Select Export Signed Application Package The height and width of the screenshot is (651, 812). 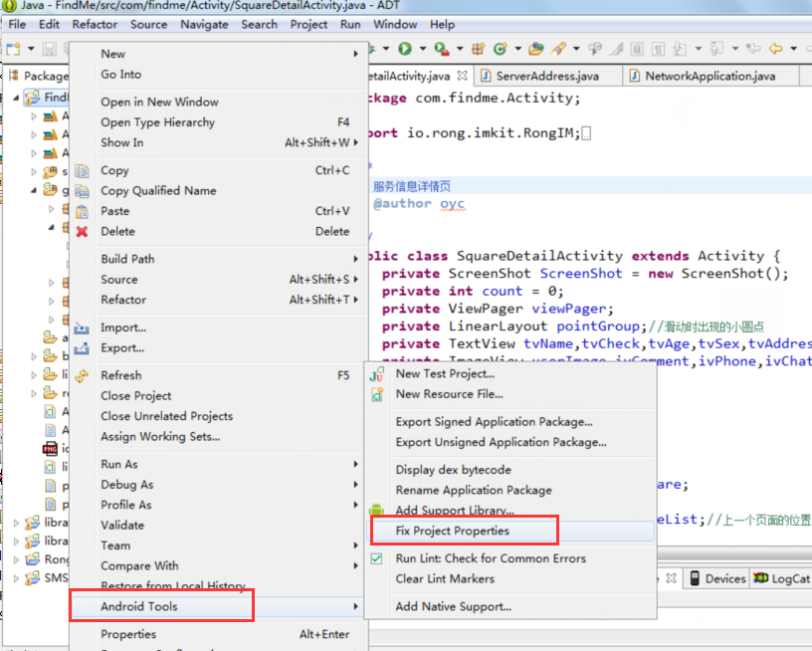(x=494, y=422)
